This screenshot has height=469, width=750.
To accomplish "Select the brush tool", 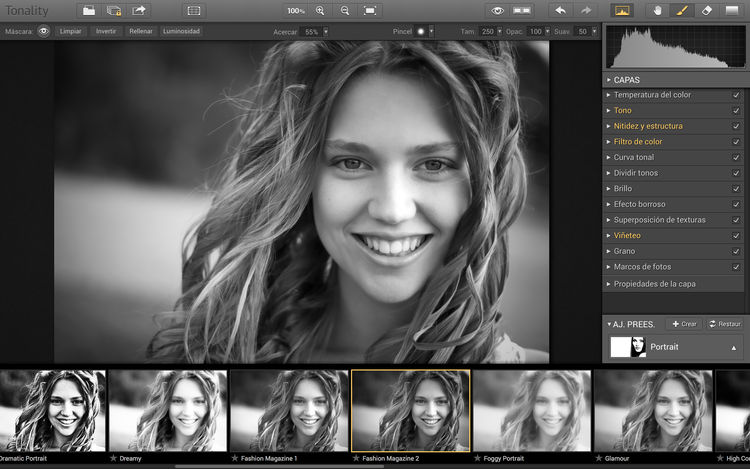I will [682, 11].
